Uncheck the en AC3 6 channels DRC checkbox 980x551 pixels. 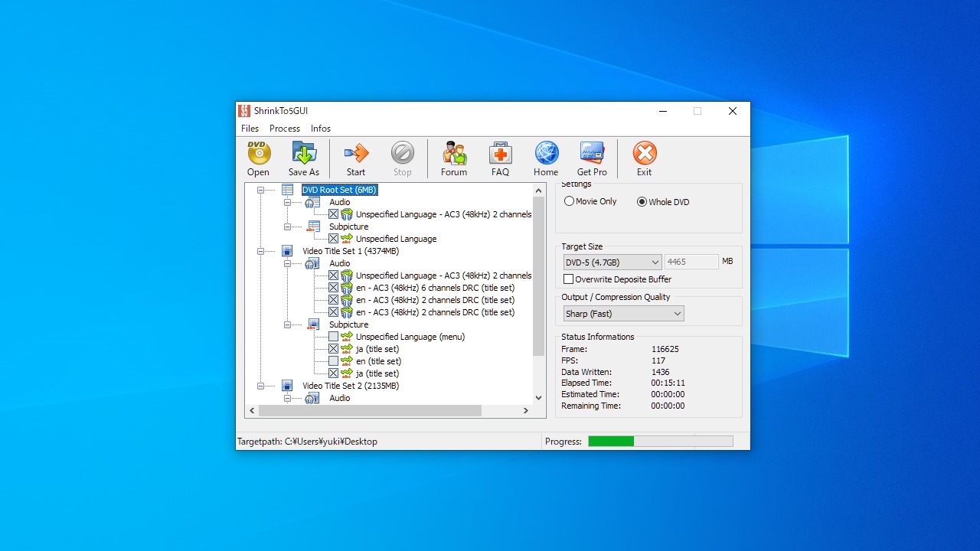(333, 288)
